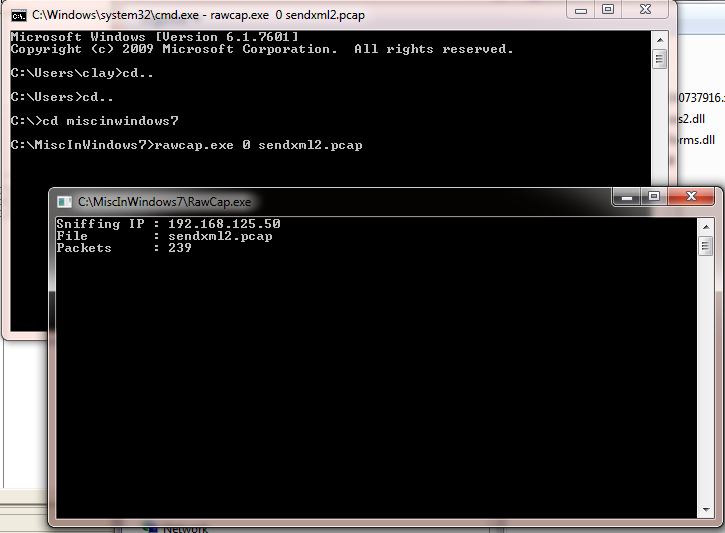
Task: Click the cmd.exe title bar text
Action: (198, 15)
